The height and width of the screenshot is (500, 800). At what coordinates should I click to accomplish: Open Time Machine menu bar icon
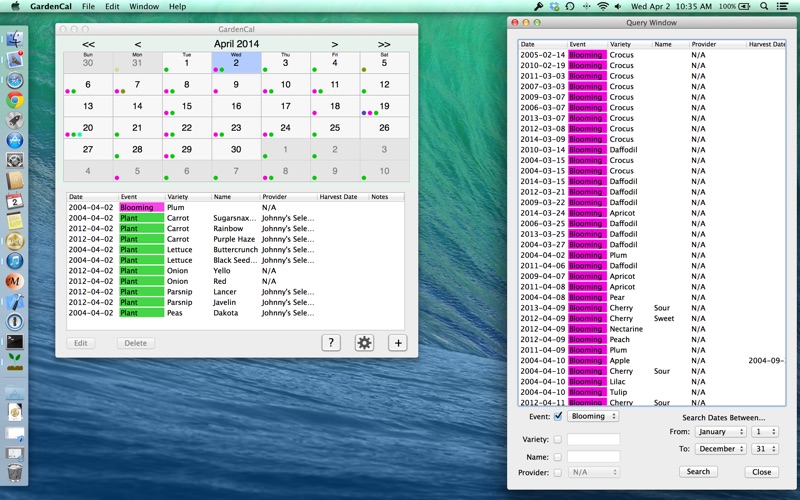[570, 6]
